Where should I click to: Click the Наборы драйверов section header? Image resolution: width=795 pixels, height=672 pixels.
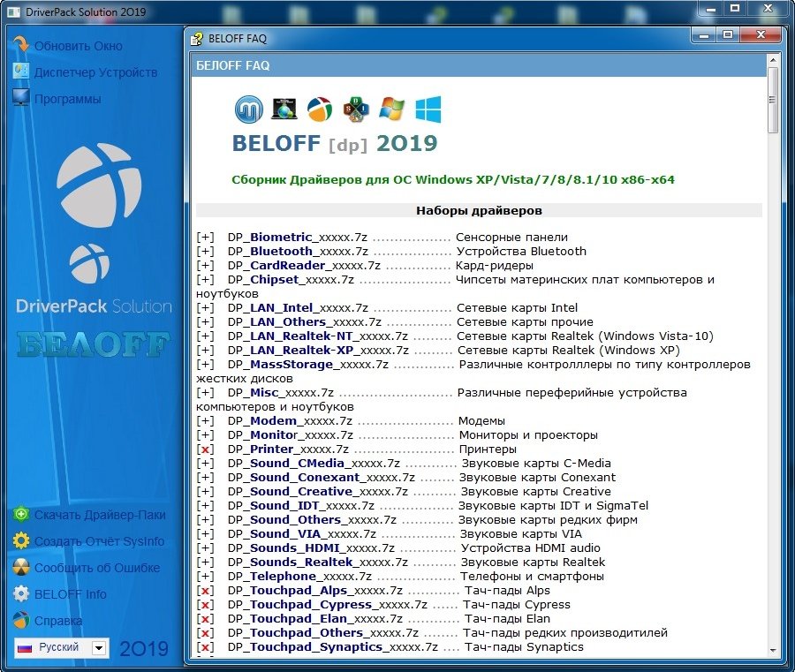tap(479, 210)
